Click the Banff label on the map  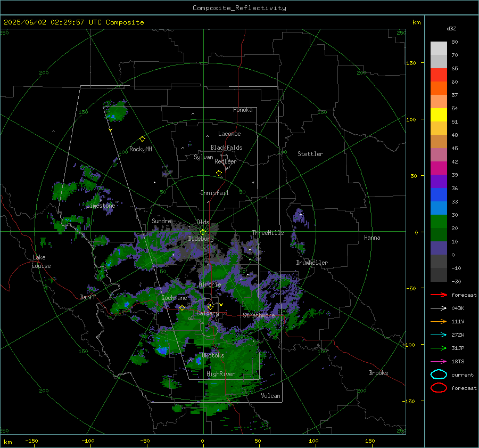(88, 297)
